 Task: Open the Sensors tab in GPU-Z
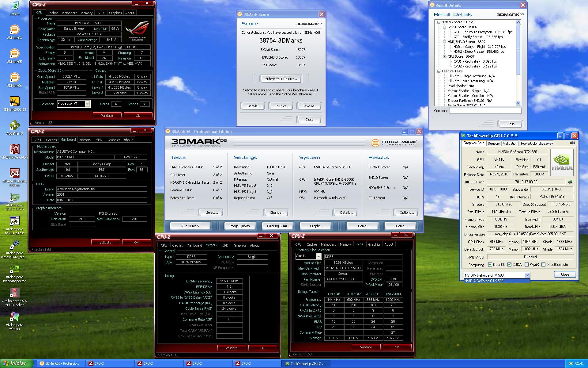(x=493, y=144)
